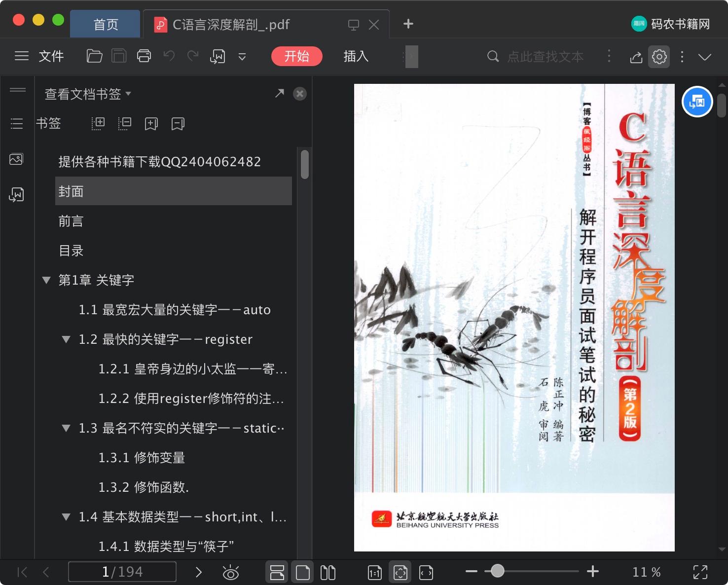This screenshot has height=585, width=728.
Task: Collapse the 1.4 基本数据类型 bookmark node
Action: click(x=66, y=517)
